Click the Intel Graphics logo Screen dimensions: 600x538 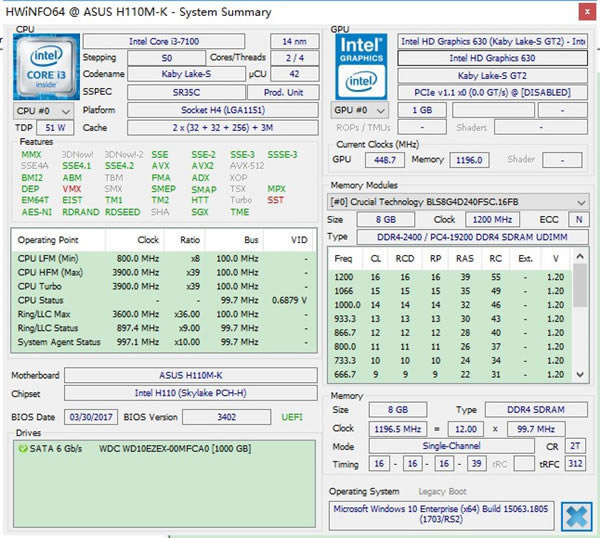362,65
